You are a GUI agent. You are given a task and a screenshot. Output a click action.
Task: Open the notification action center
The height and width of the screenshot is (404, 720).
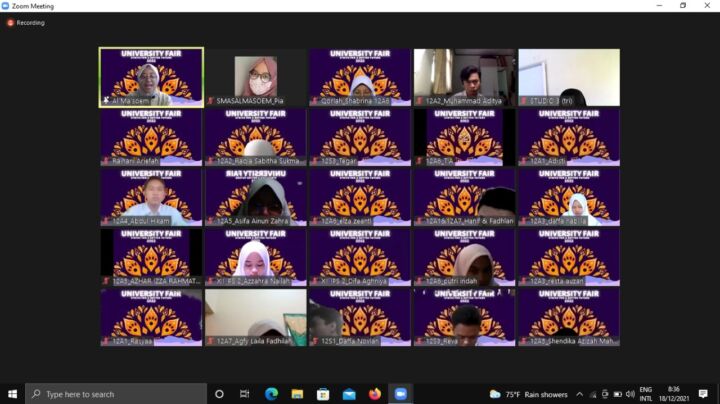[703, 394]
